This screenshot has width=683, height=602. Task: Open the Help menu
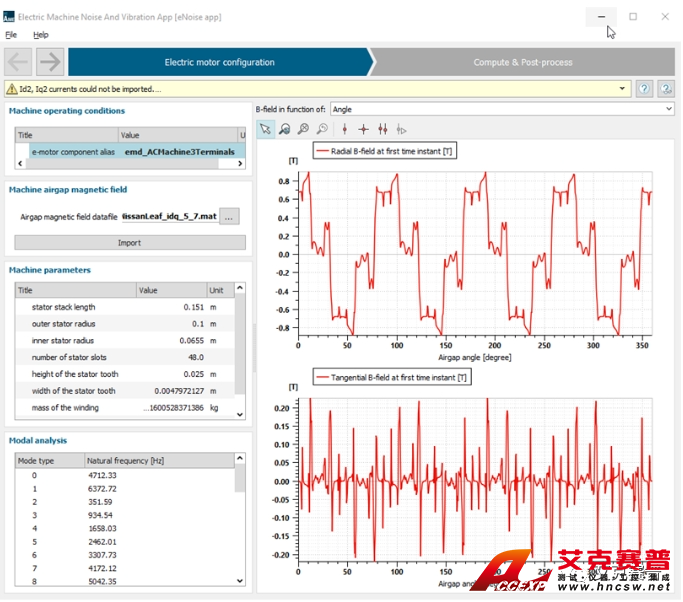(41, 35)
